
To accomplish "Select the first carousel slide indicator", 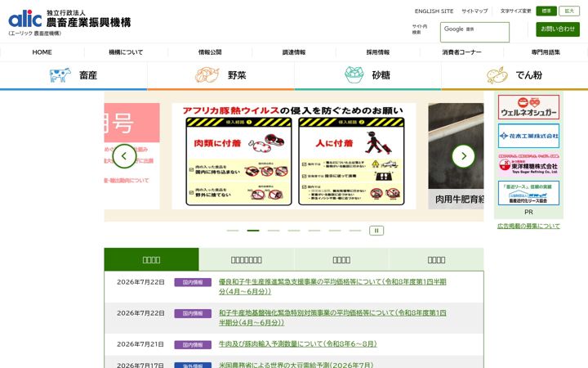I will (x=233, y=231).
